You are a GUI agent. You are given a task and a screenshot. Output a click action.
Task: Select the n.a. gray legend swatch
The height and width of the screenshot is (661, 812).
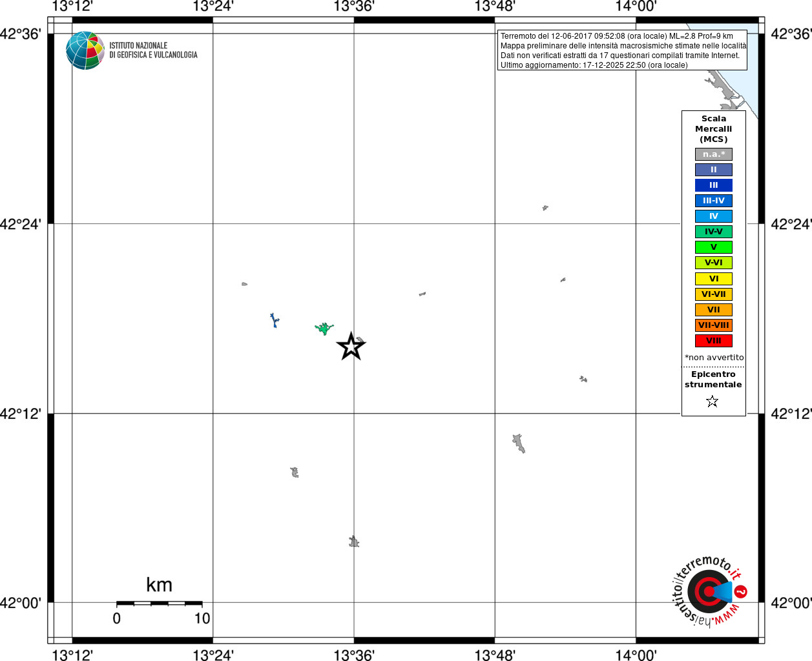714,154
